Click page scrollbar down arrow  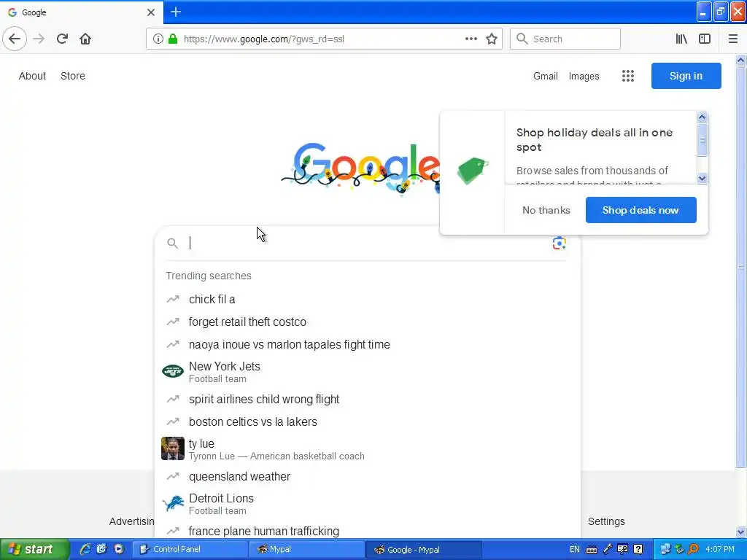pyautogui.click(x=741, y=532)
